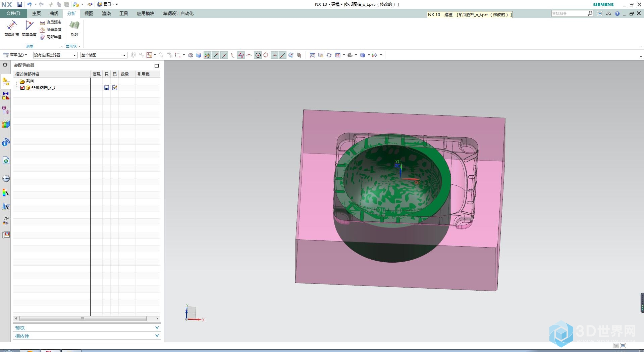The height and width of the screenshot is (352, 644).
Task: Toggle End Point snap
Action: pyautogui.click(x=216, y=55)
